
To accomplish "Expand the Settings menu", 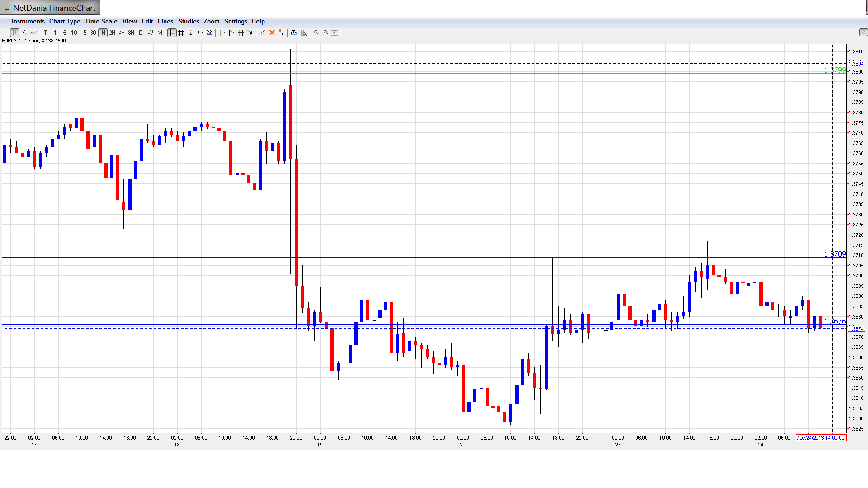I will coord(236,21).
